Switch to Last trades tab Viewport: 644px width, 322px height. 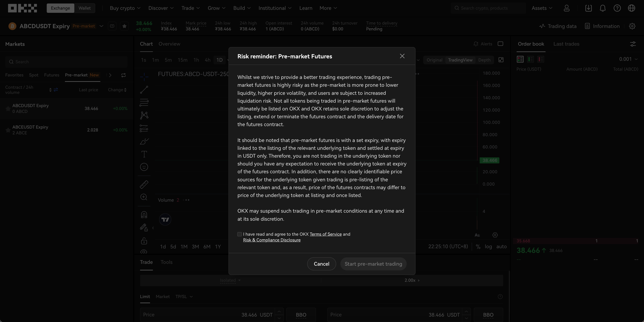[566, 44]
